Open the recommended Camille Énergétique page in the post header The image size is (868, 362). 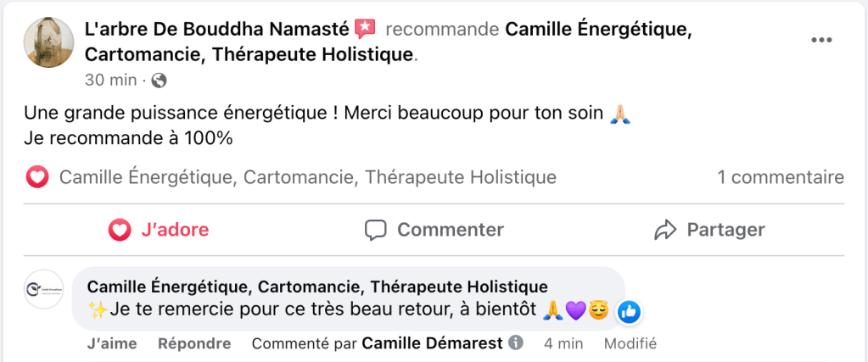pyautogui.click(x=597, y=30)
